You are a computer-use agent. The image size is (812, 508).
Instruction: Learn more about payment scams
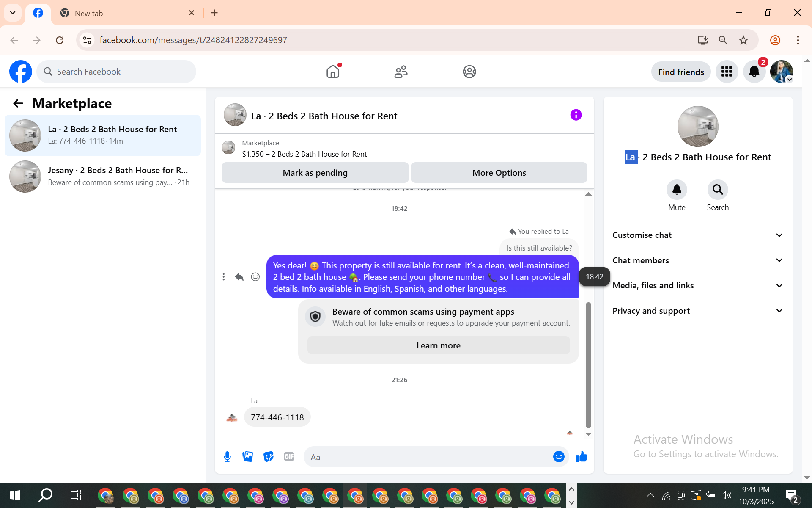click(x=439, y=345)
